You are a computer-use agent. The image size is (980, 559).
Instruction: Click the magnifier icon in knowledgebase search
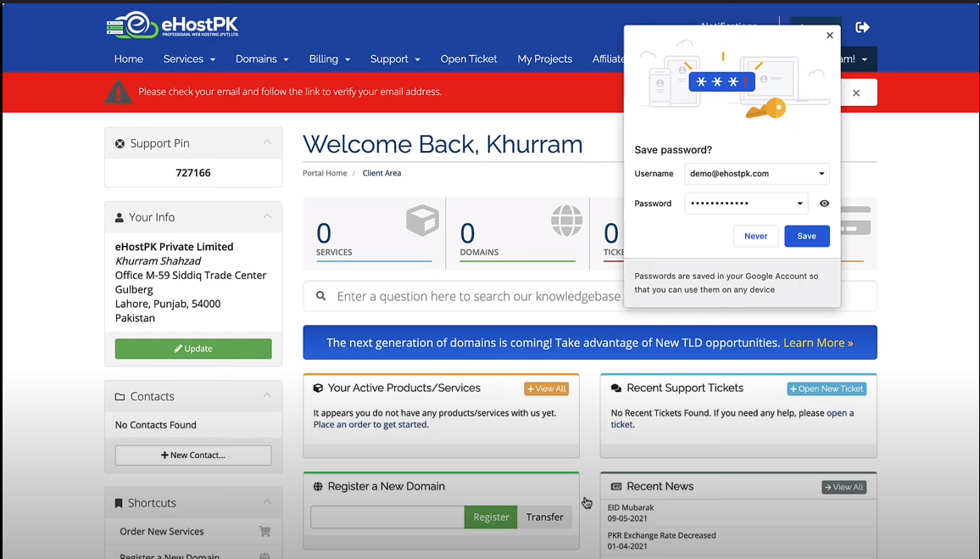pyautogui.click(x=320, y=296)
